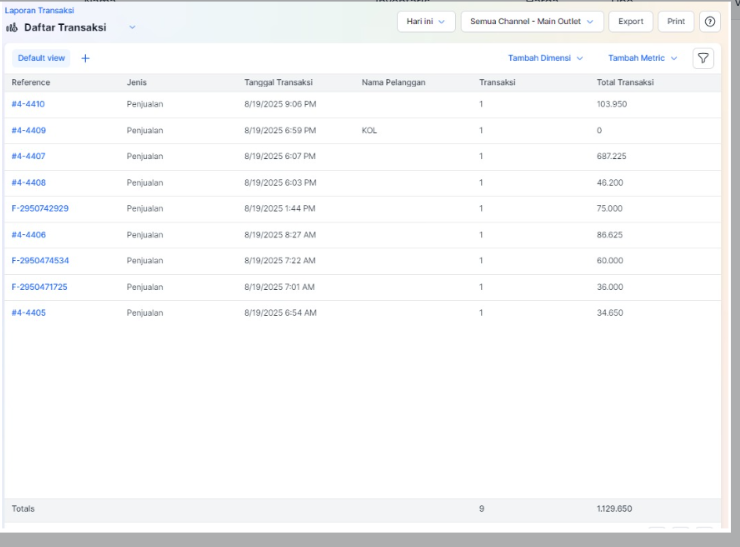Select the 75.000 total cell
740x547 pixels.
pyautogui.click(x=609, y=209)
